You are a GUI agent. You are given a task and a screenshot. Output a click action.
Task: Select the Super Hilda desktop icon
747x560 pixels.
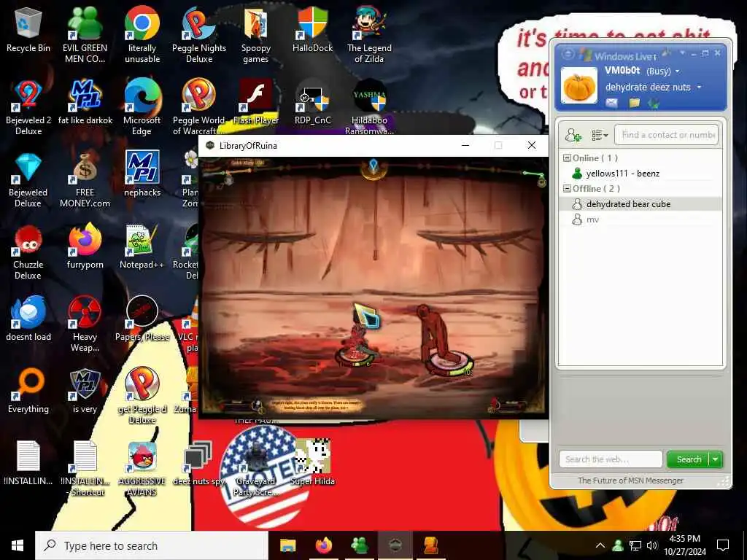click(x=312, y=462)
